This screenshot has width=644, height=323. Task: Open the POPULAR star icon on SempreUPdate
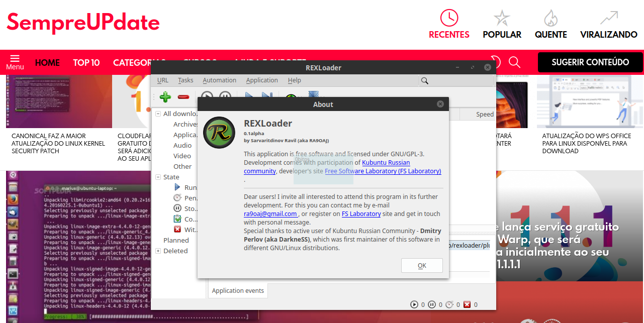(x=502, y=18)
